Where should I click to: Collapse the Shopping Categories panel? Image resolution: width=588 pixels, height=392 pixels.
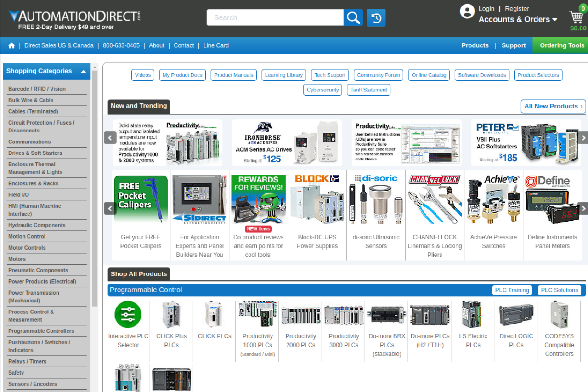coord(83,71)
